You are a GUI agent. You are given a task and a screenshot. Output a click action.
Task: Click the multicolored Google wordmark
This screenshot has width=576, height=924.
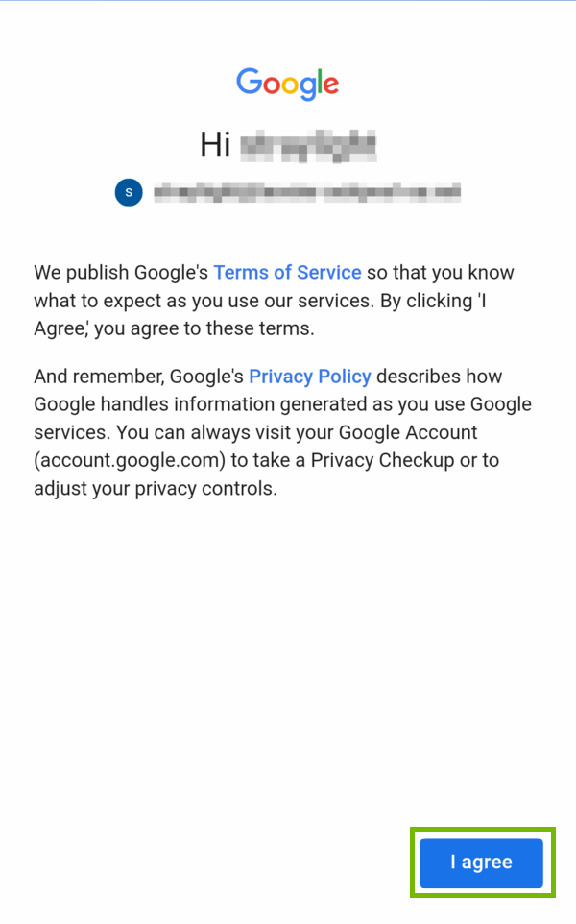(x=287, y=85)
